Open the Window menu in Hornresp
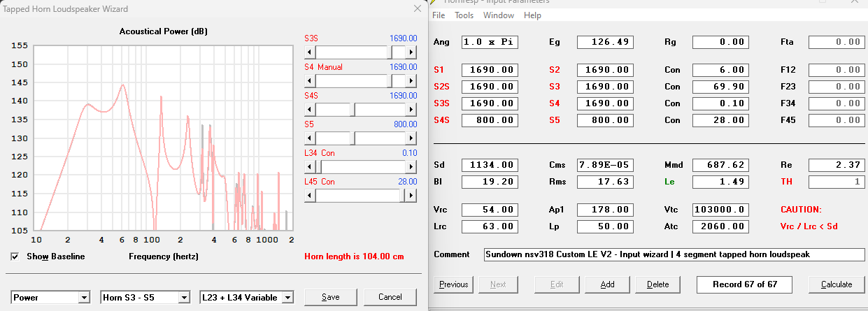Screen dimensions: 868x311 [x=499, y=15]
